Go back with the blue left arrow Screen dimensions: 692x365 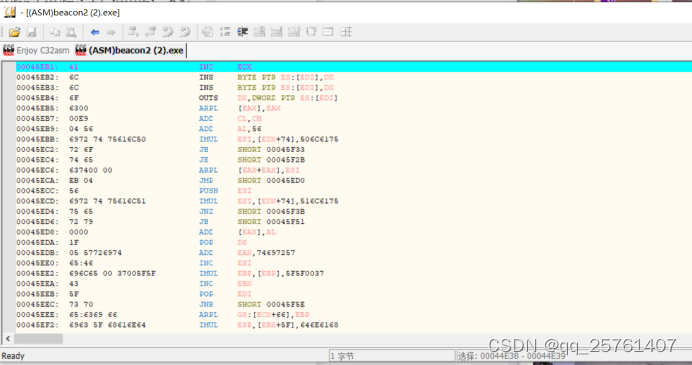[94, 32]
